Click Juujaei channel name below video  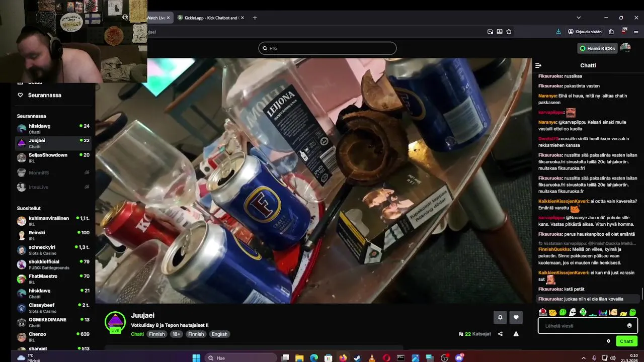(x=142, y=315)
